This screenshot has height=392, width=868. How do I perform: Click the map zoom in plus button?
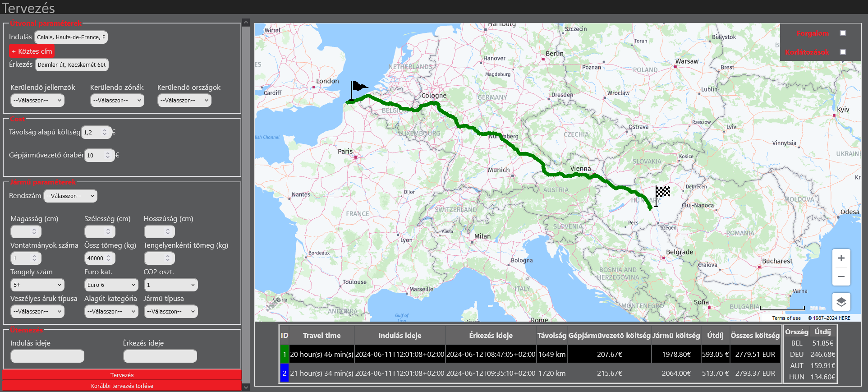[x=841, y=258]
